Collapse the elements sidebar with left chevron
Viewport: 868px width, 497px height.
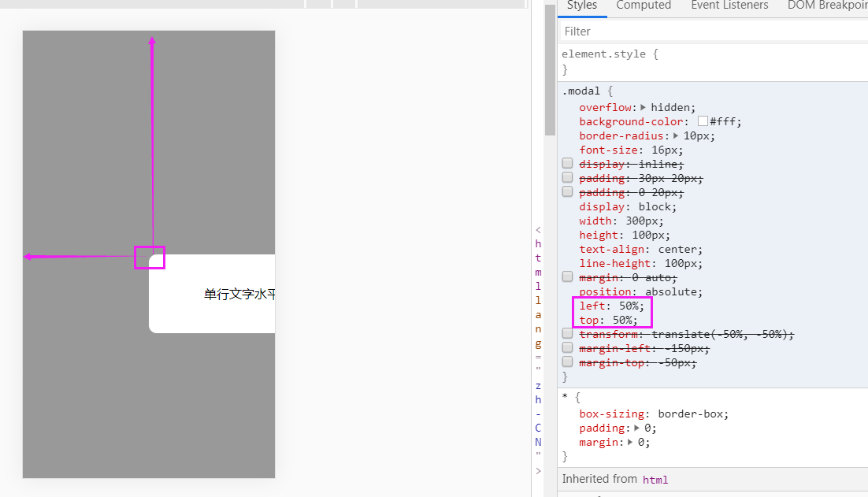[x=538, y=231]
